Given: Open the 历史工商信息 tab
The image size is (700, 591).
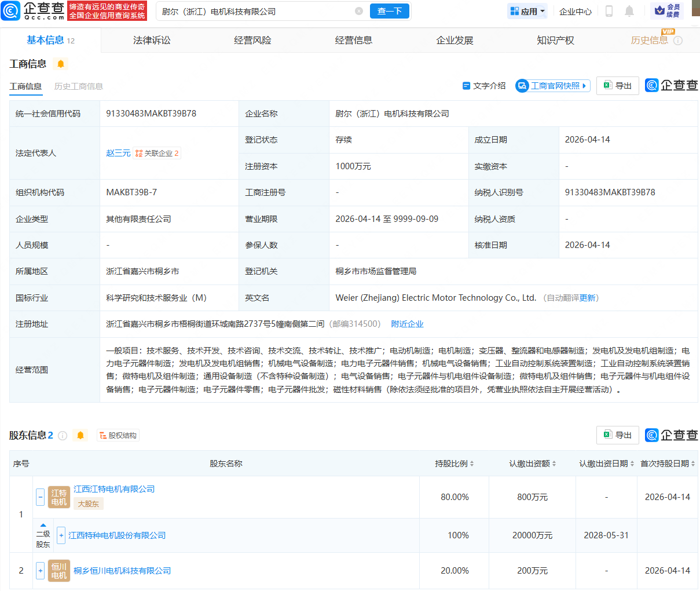Looking at the screenshot, I should [x=78, y=86].
